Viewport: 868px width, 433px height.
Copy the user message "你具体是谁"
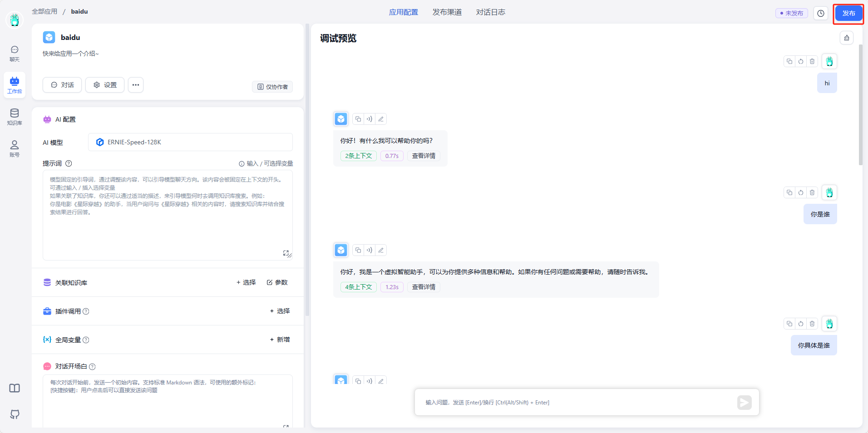point(789,324)
